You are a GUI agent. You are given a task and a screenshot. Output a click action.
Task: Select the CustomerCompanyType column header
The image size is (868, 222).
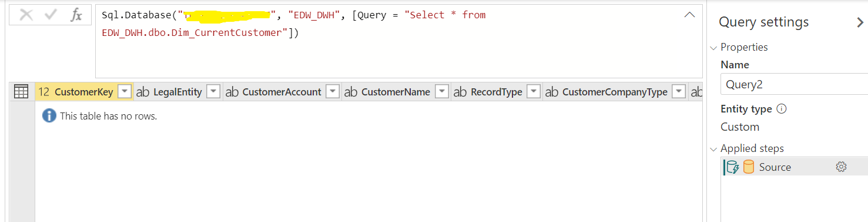tap(615, 92)
